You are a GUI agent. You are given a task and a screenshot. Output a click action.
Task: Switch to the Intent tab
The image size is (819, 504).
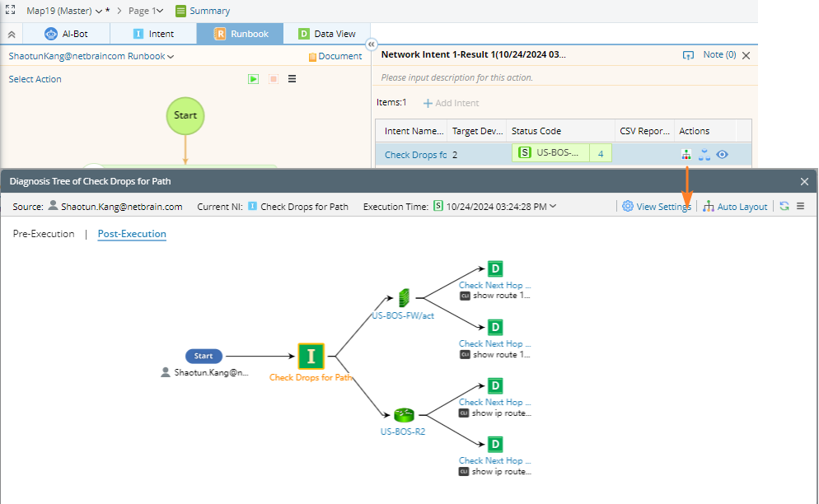(153, 34)
